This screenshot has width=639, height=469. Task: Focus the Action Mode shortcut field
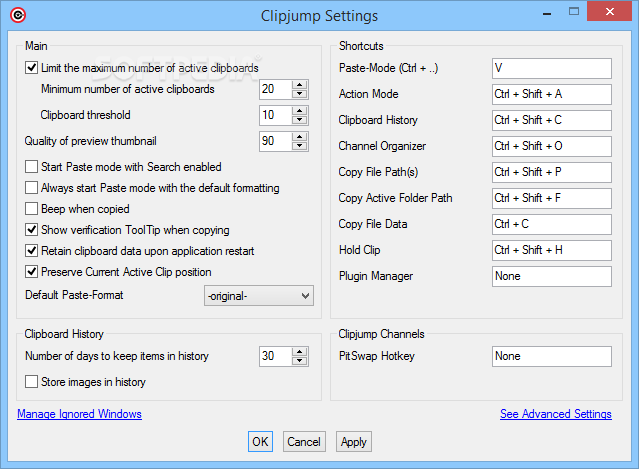551,94
